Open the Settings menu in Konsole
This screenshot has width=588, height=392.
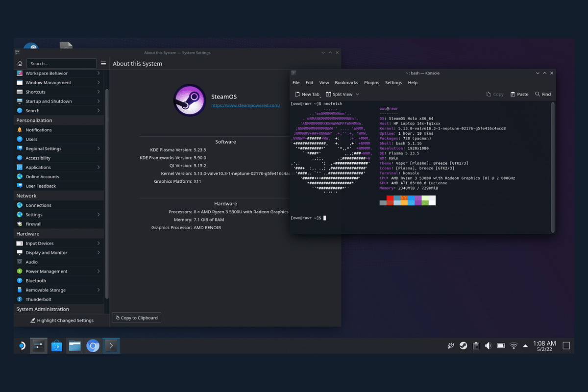393,83
